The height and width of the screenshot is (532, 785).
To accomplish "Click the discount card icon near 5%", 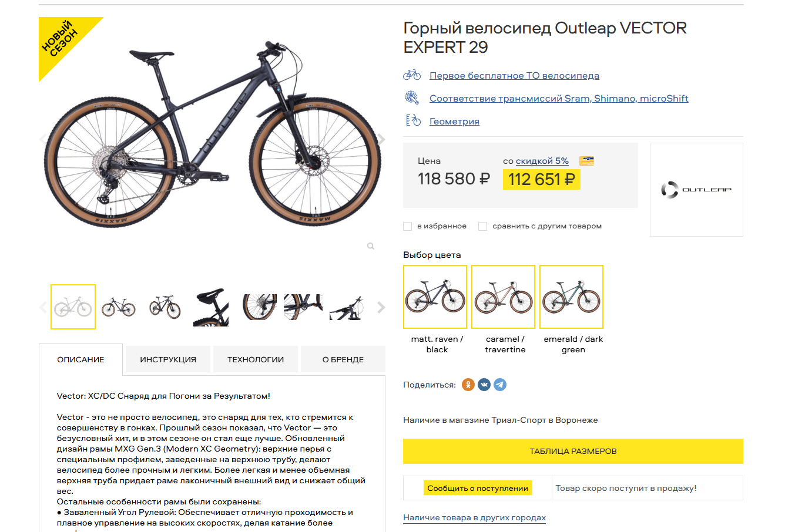I will pyautogui.click(x=586, y=161).
